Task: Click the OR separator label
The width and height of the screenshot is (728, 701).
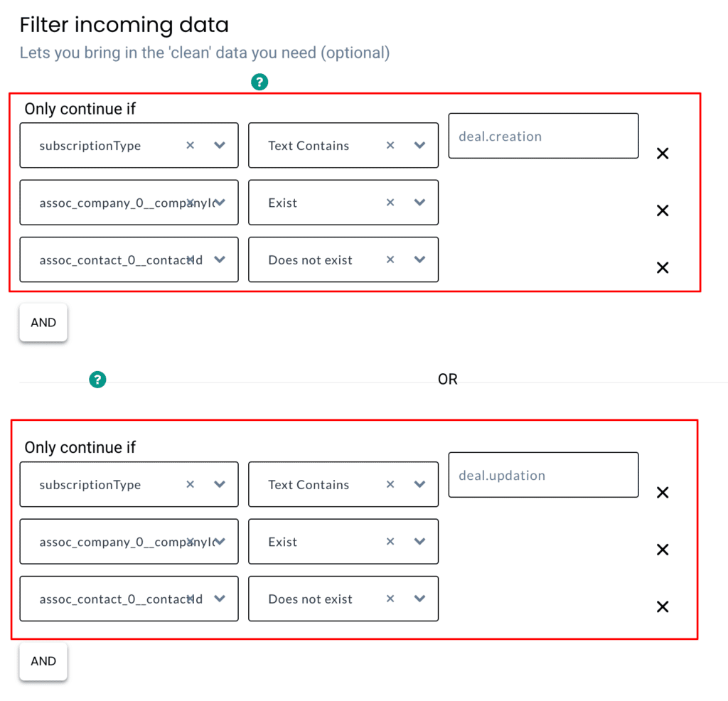Action: [448, 379]
